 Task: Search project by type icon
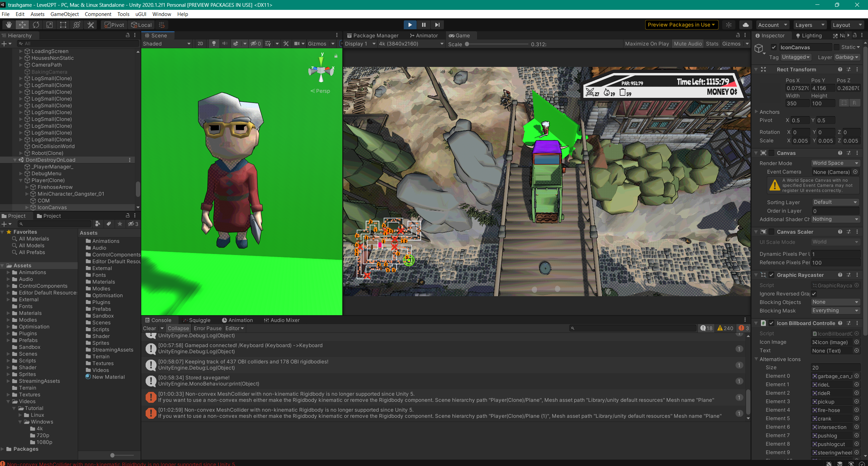97,224
